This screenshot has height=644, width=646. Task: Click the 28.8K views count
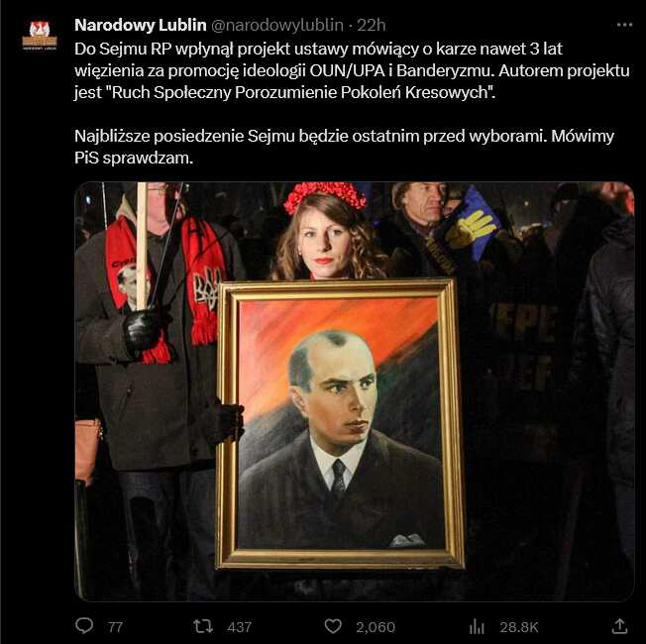click(x=519, y=627)
